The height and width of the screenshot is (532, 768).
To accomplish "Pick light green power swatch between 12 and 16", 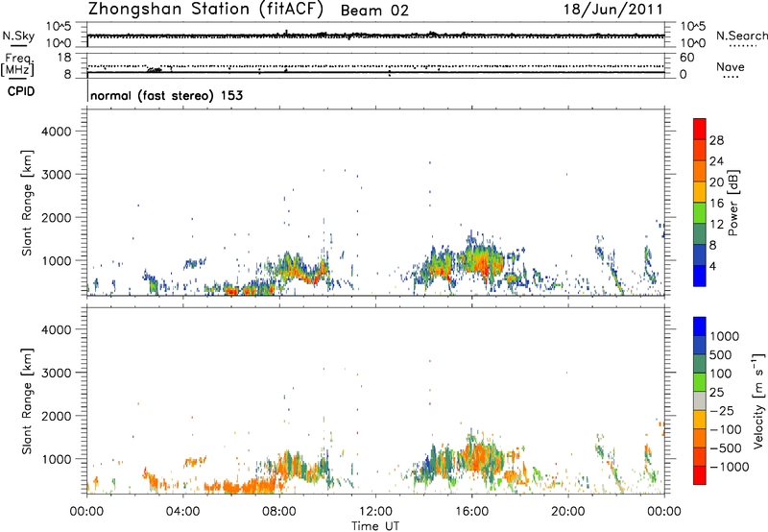I will 700,213.
